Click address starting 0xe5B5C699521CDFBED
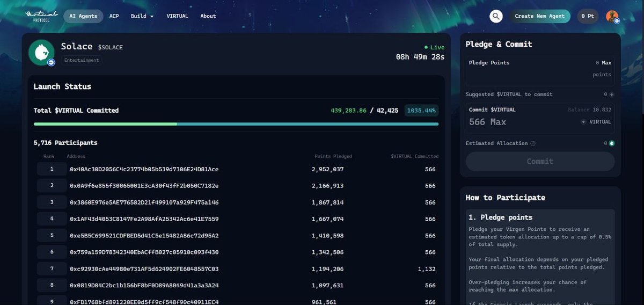 144,236
